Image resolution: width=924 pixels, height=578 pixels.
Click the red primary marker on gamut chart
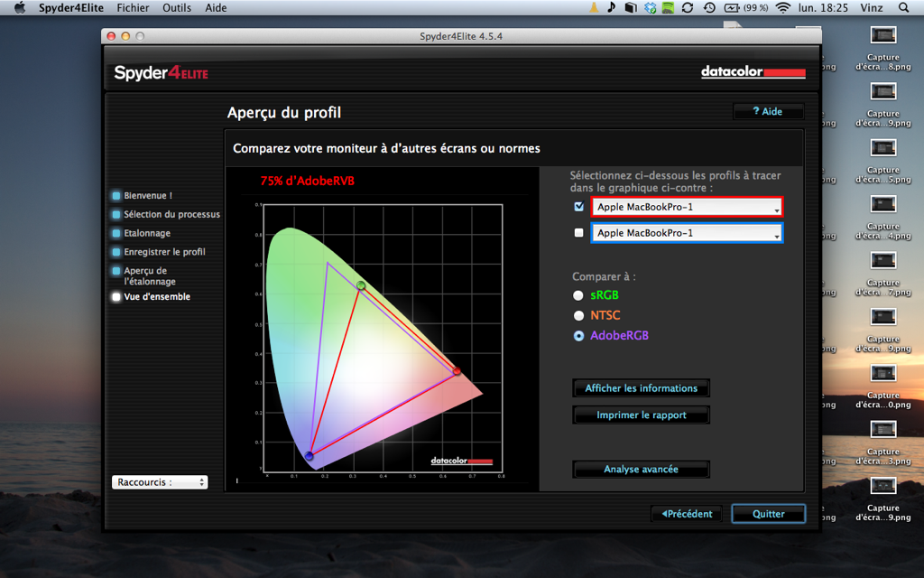(457, 371)
